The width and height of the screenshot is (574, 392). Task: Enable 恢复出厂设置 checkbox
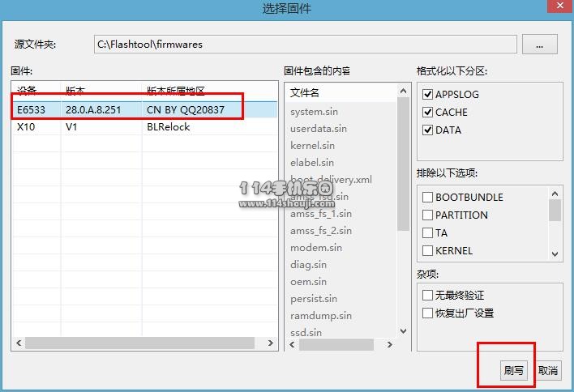click(x=428, y=313)
